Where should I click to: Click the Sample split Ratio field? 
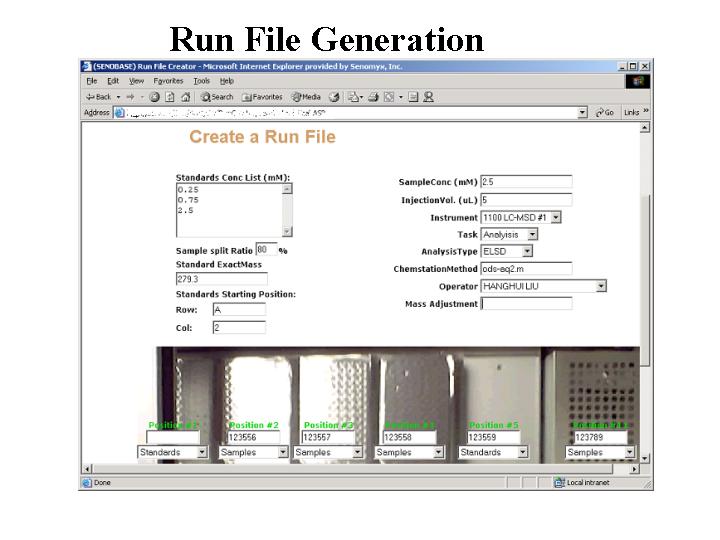(x=266, y=249)
